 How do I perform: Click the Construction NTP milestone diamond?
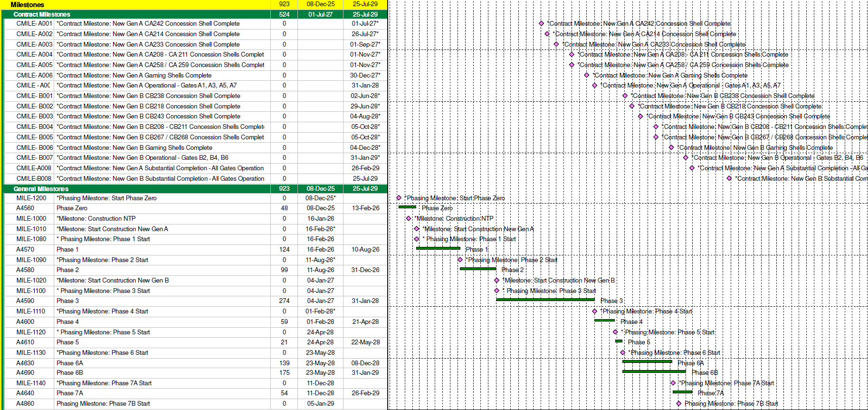click(409, 218)
